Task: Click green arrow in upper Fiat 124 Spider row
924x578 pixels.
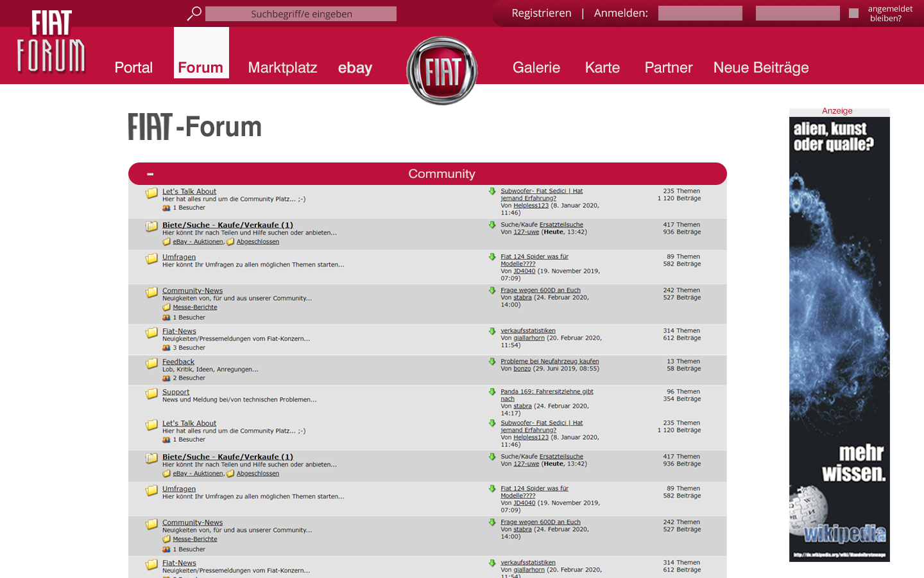Action: tap(492, 257)
